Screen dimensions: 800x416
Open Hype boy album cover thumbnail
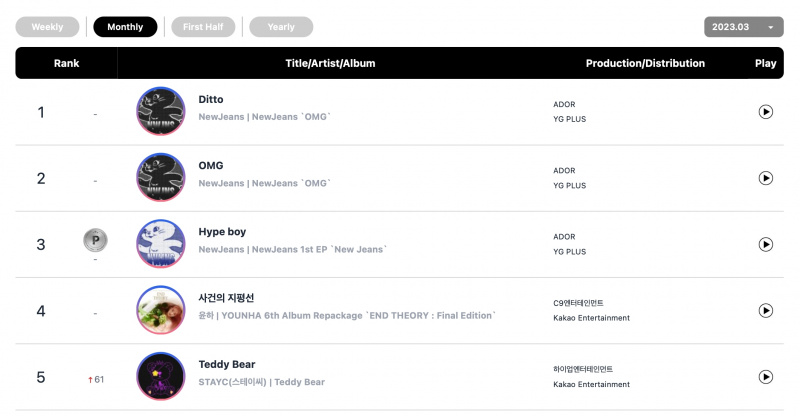click(x=161, y=244)
